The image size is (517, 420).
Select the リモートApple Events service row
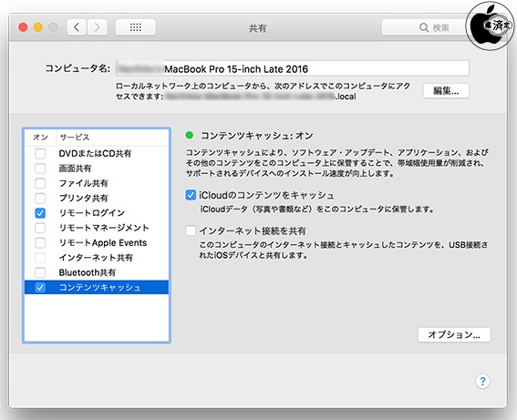pos(97,242)
